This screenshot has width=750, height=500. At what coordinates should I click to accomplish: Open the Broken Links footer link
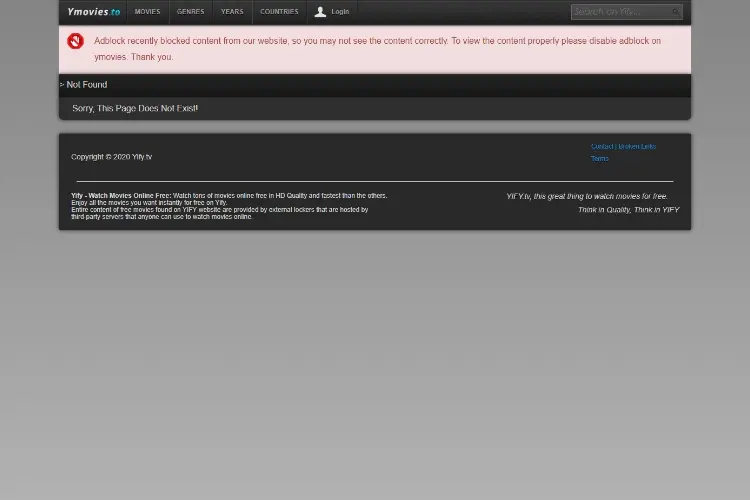pos(637,146)
